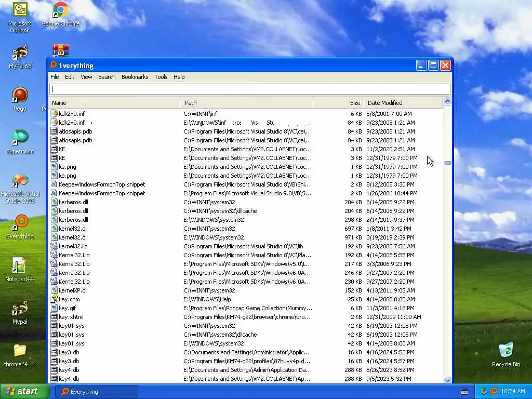Select the Everything desktop shortcut

pyautogui.click(x=20, y=227)
